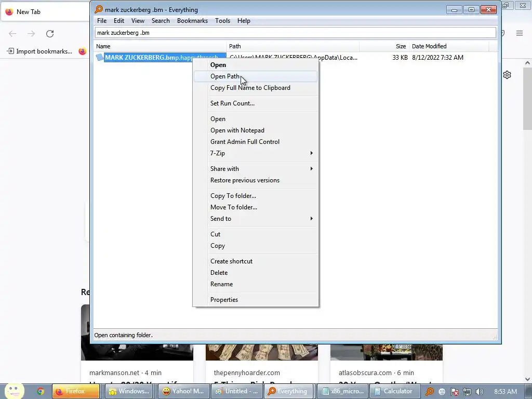Click Import bookmarks… in Firefox
532x399 pixels.
pyautogui.click(x=39, y=51)
